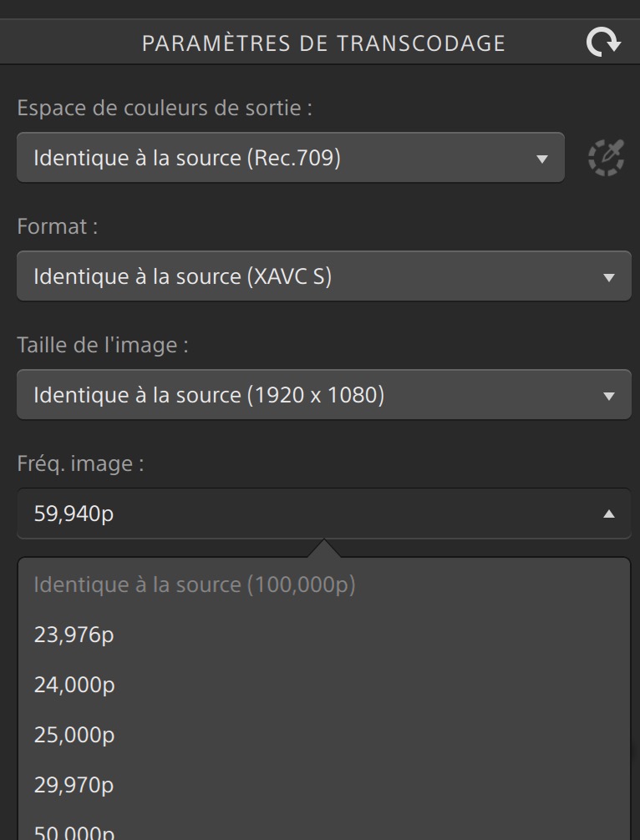Collapse the frame rate dropdown showing 59,940p
Viewport: 640px width, 840px height.
click(x=323, y=514)
